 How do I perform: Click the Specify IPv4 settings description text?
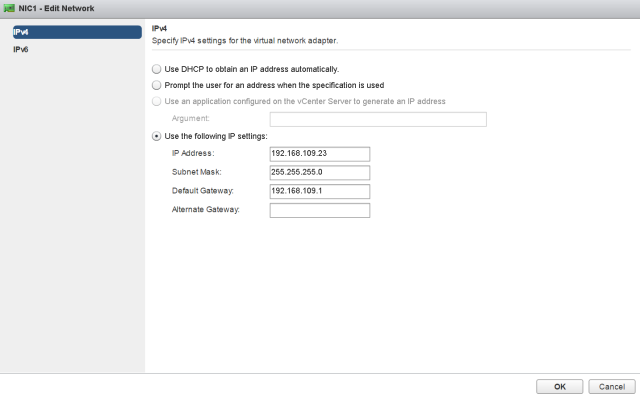coord(245,40)
